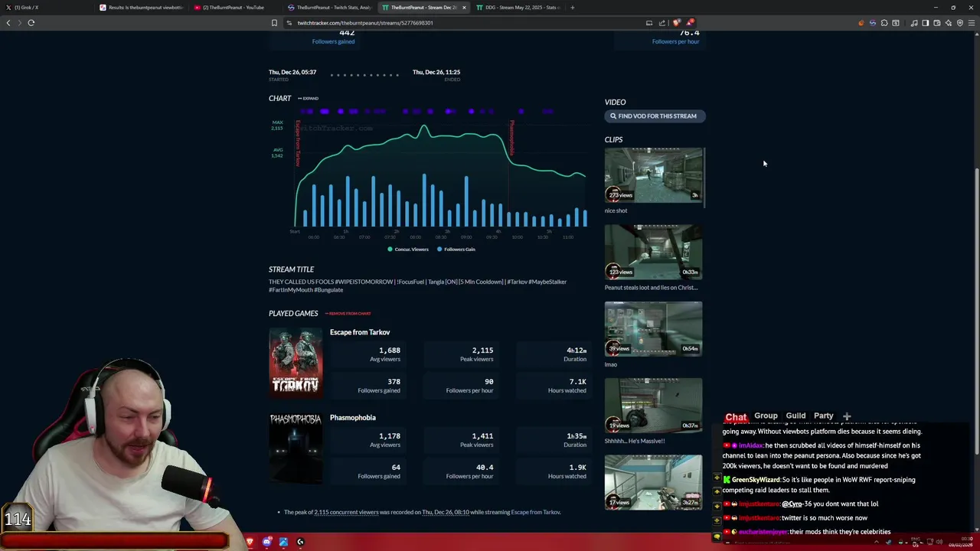
Task: Click the 'Thu, Dec 26, 05:37' started time
Action: pyautogui.click(x=292, y=72)
